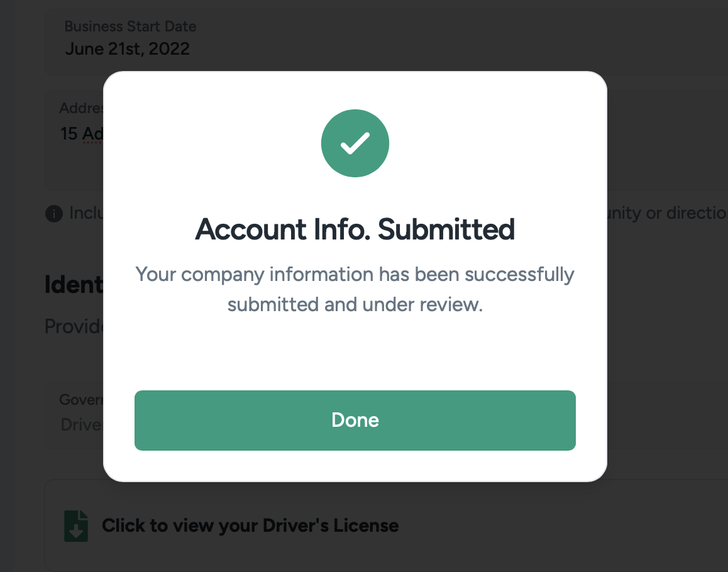Screen dimensions: 728x572
Task: Click the "June 21st, 2022" date value
Action: pos(128,49)
